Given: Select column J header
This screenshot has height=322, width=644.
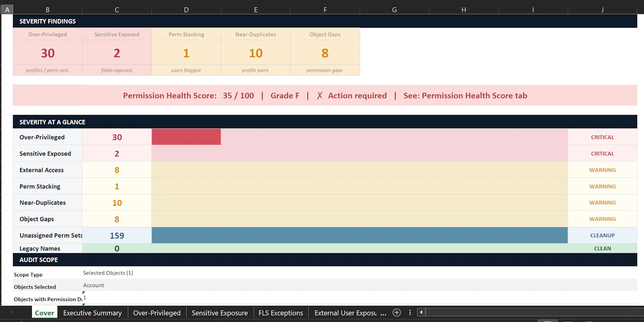Looking at the screenshot, I should [603, 10].
